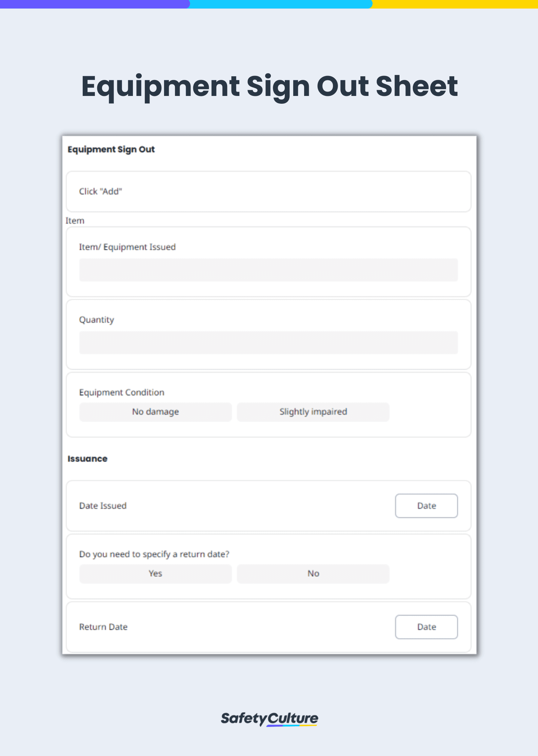Click the yellow segment of the top bar
Image resolution: width=538 pixels, height=756 pixels.
[455, 4]
